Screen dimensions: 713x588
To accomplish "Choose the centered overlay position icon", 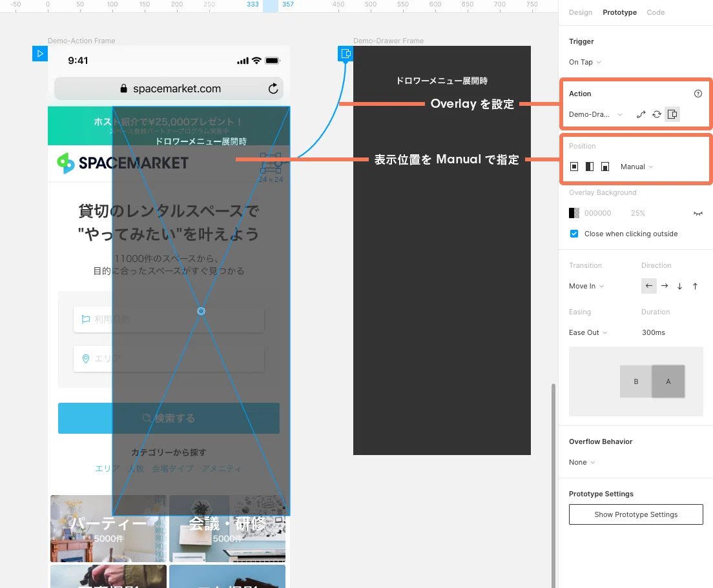I will [x=574, y=167].
